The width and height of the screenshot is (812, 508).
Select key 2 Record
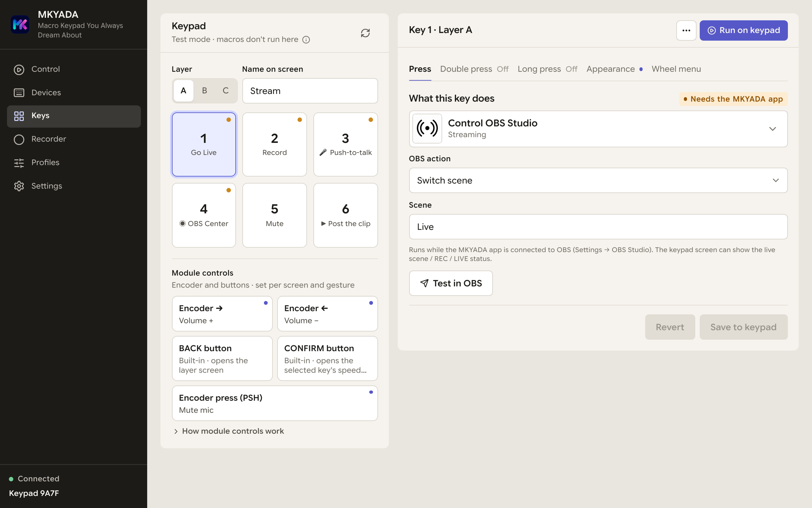point(274,144)
